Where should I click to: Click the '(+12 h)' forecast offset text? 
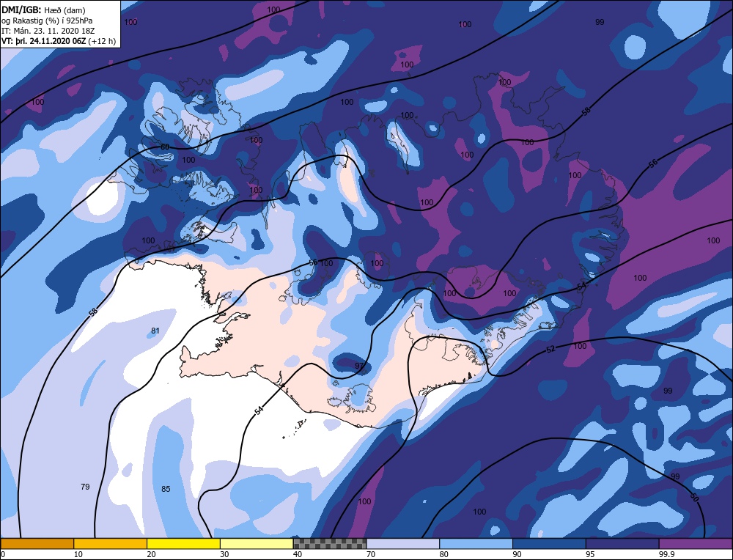[102, 41]
